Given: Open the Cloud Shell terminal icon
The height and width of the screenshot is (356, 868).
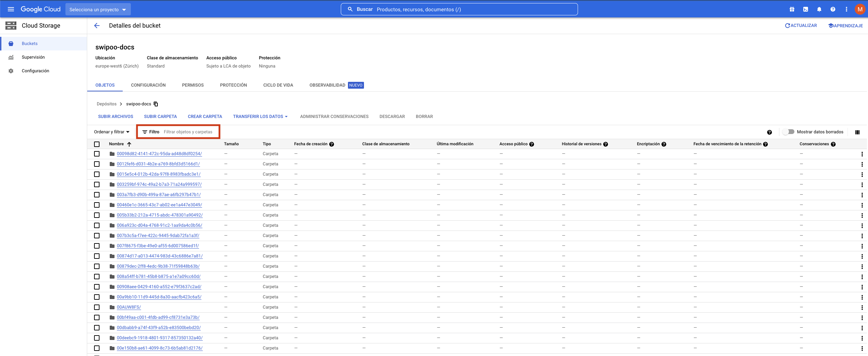Looking at the screenshot, I should coord(805,10).
